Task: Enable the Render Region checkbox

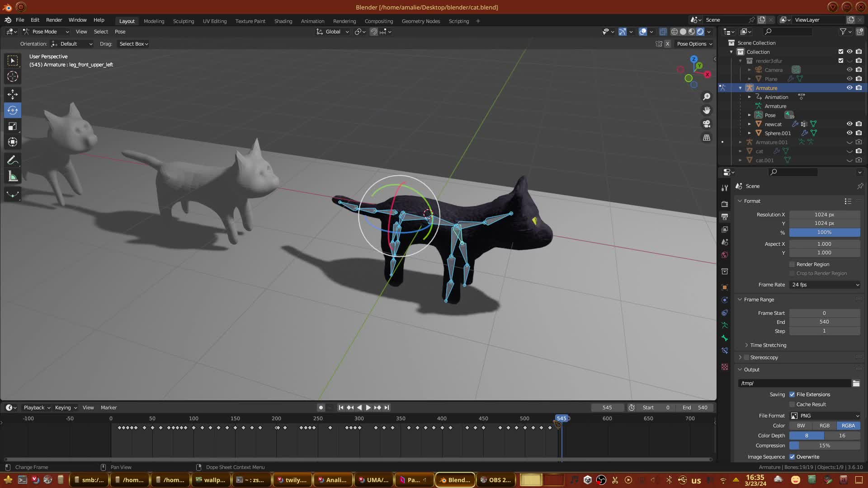Action: click(792, 264)
